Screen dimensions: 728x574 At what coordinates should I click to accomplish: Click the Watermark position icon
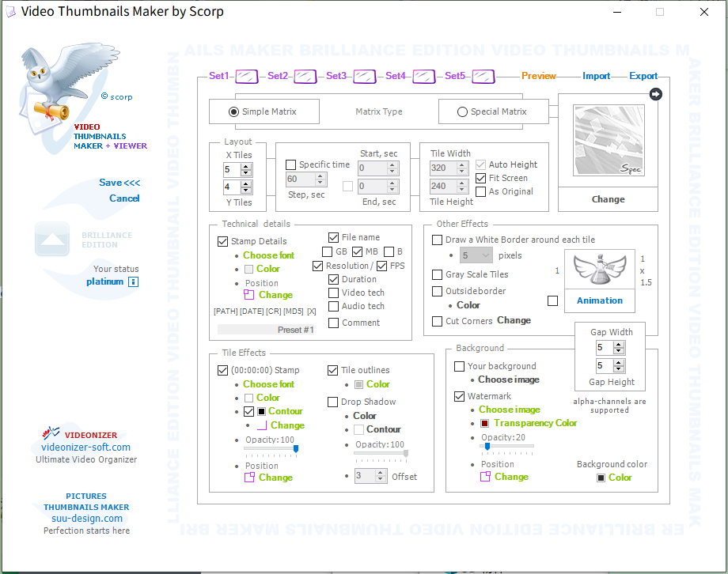click(x=485, y=477)
